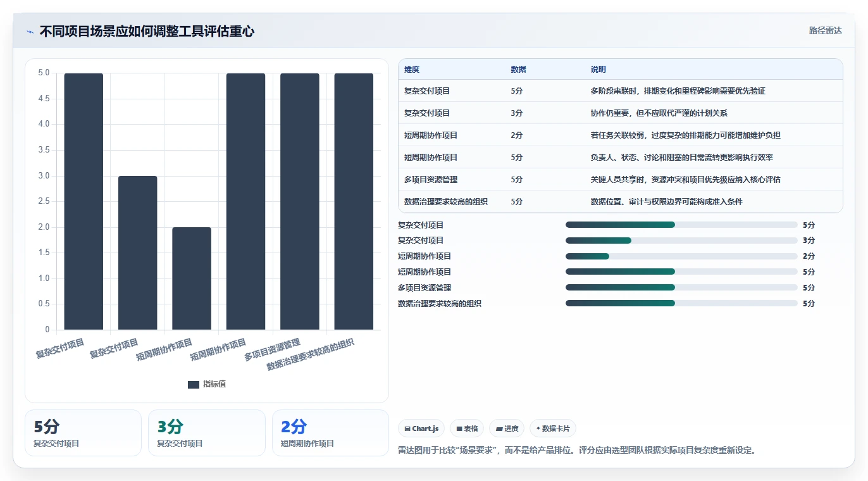Viewport: 868px width, 481px height.
Task: Select the 数据卡片 tag pill
Action: 553,428
